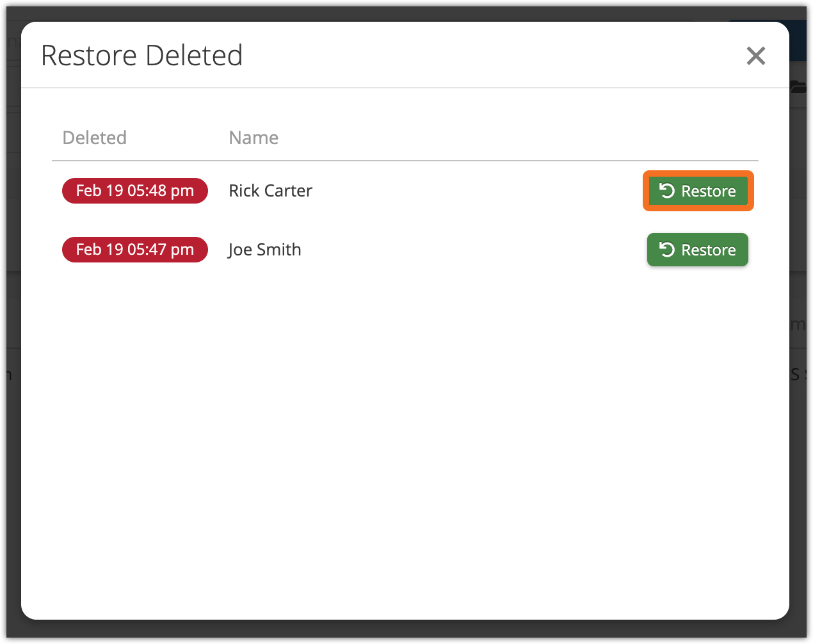This screenshot has width=813, height=644.
Task: Click the word Restore in the orange-highlighted button
Action: 708,191
